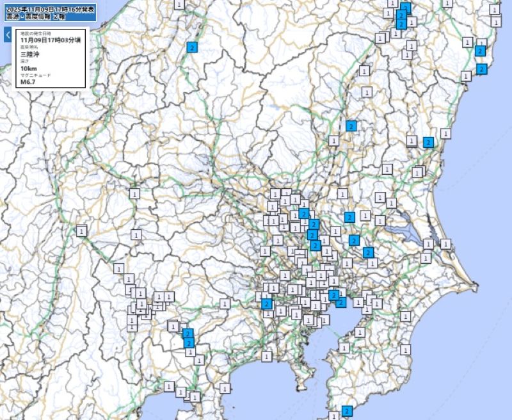Viewport: 512px width, 420px height.
Task: Select the lone blue 2 marker in the upper-left map area
Action: [191, 47]
